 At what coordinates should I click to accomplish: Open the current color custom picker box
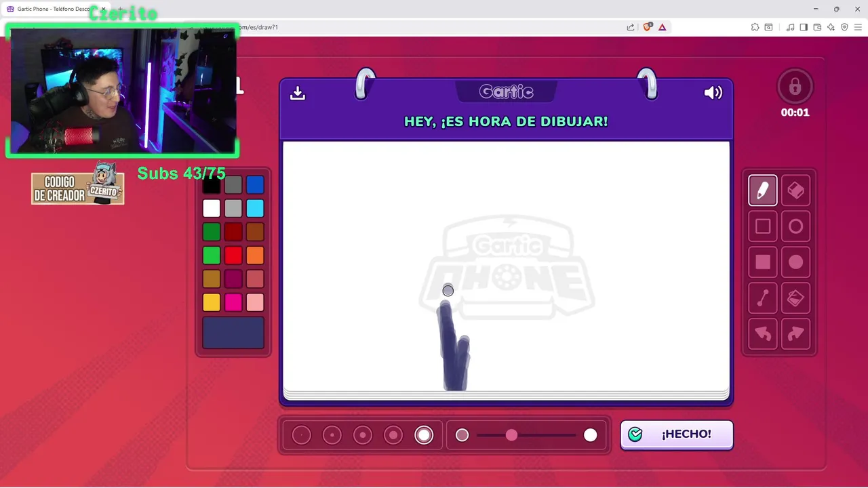pos(233,333)
